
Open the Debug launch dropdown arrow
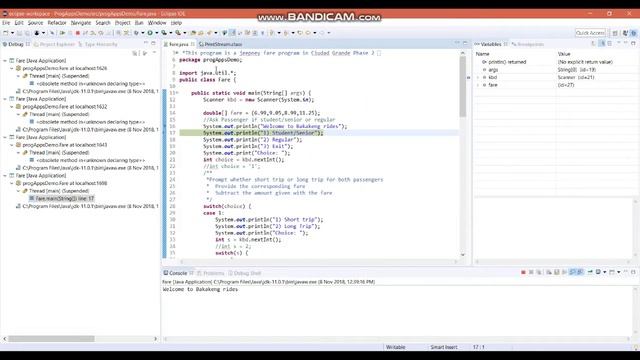point(142,33)
